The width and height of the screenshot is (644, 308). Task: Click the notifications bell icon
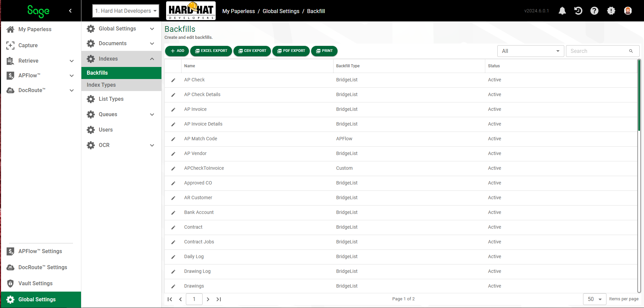pyautogui.click(x=562, y=11)
